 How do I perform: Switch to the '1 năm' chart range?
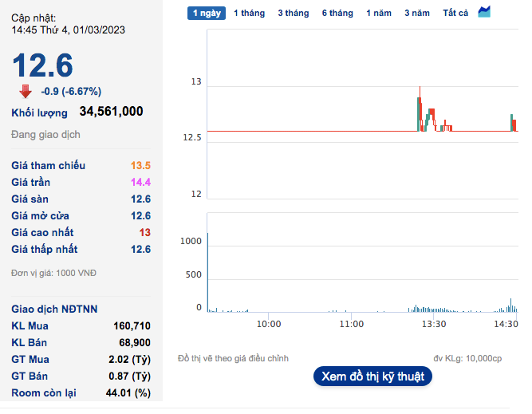coord(379,13)
